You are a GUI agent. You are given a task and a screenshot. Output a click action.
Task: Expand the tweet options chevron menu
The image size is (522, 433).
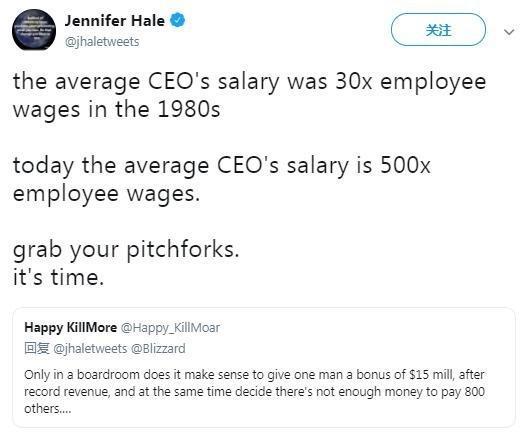coord(509,32)
